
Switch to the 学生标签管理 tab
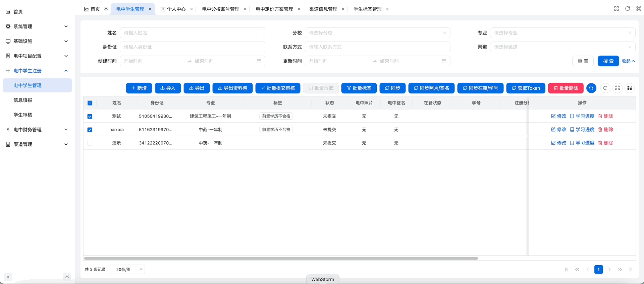tap(368, 9)
